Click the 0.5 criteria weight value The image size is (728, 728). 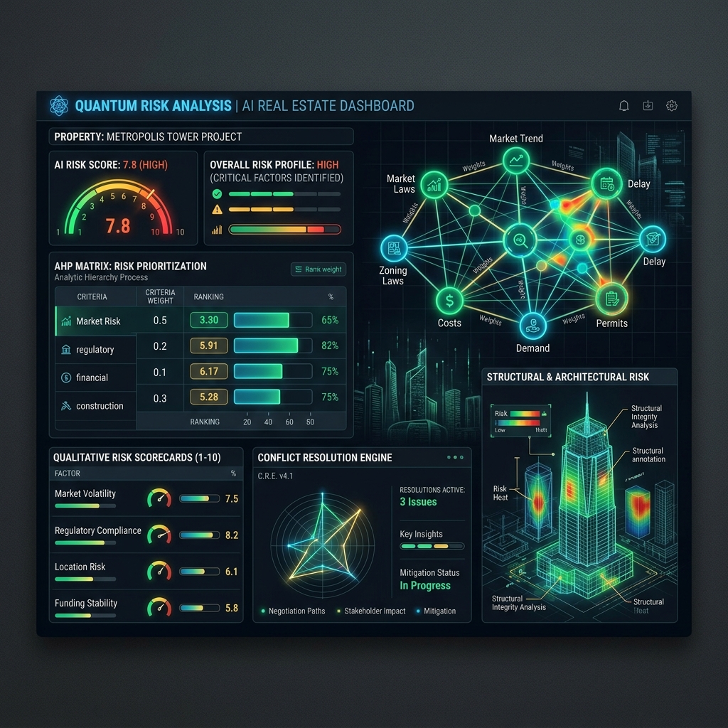point(160,321)
